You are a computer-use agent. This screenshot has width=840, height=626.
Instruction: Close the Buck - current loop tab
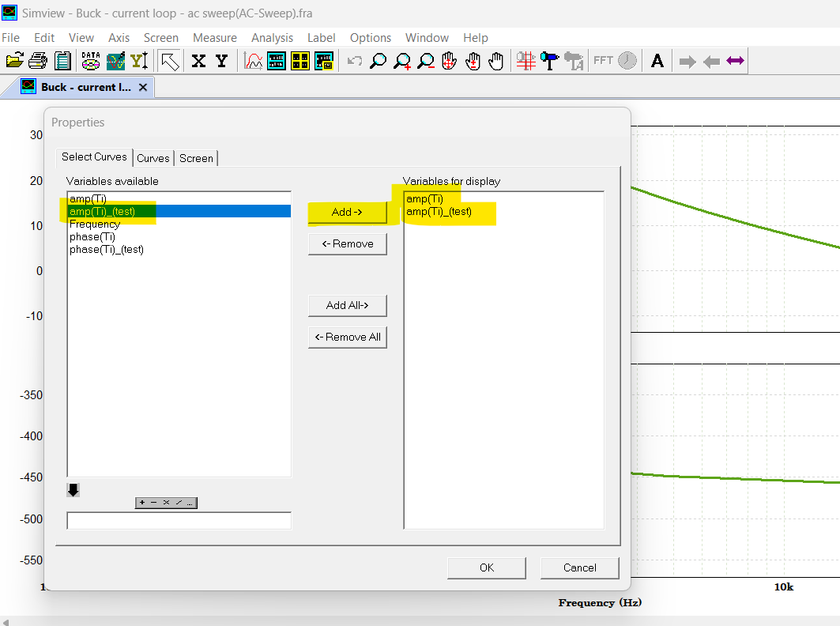[x=143, y=88]
